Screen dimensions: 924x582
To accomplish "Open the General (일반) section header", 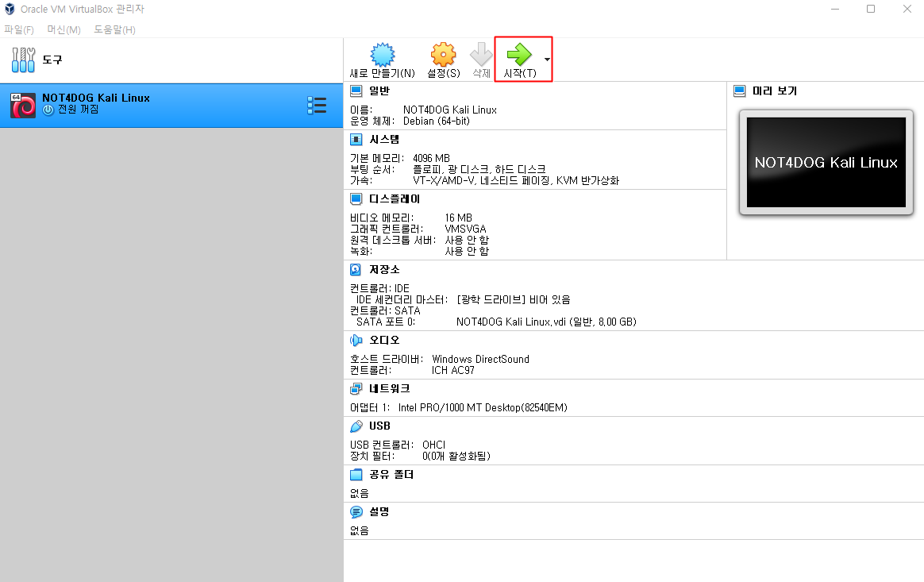I will click(379, 91).
